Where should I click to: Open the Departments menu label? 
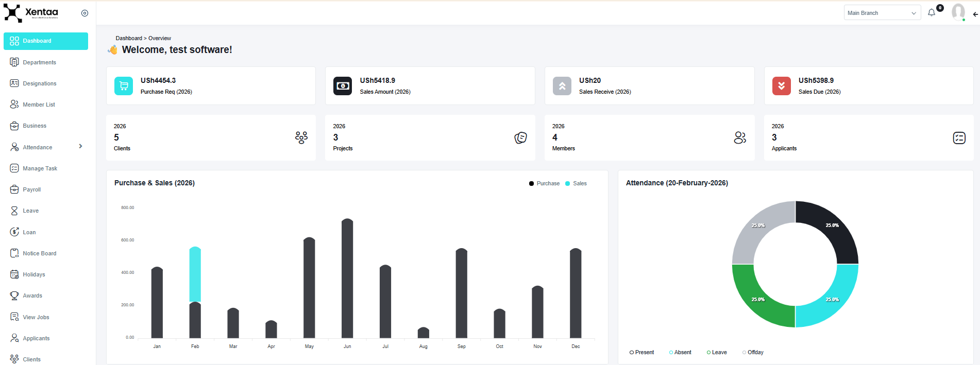[40, 62]
